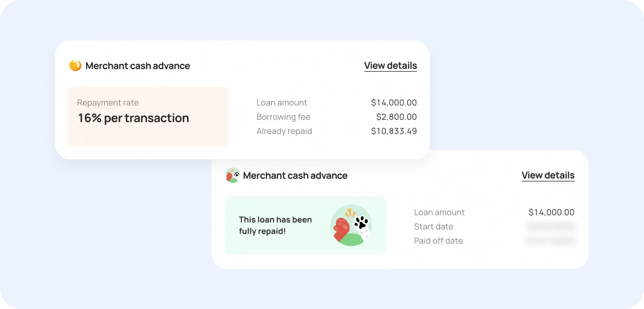The height and width of the screenshot is (309, 644).
Task: Click the orange coin icon
Action: pyautogui.click(x=75, y=65)
